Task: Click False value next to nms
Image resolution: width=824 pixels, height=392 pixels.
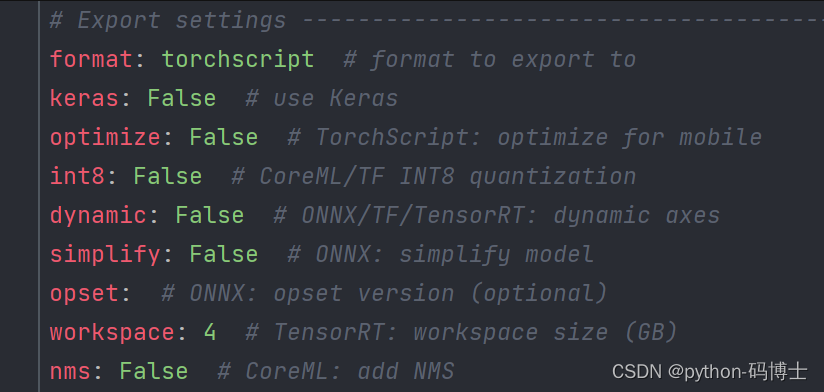Action: [x=154, y=372]
